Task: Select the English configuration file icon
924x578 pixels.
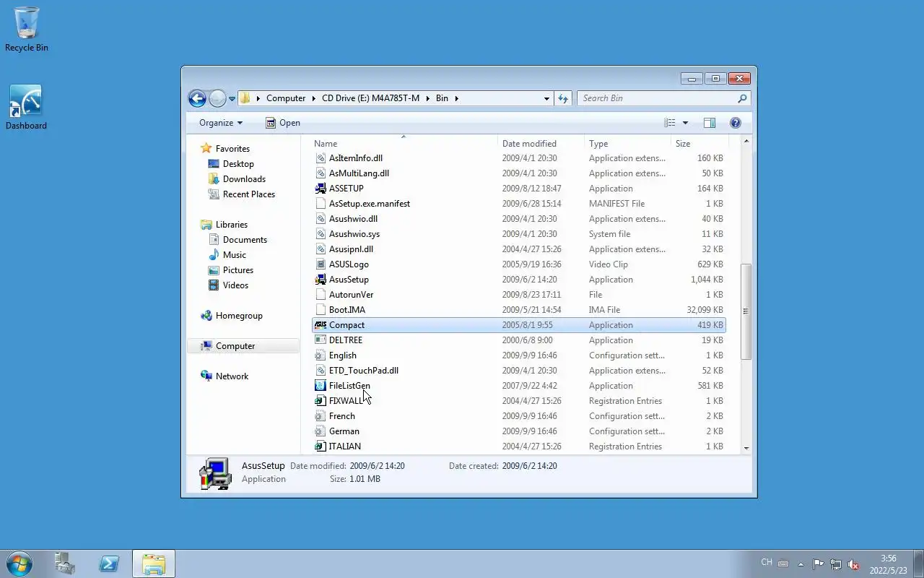Action: pos(321,355)
